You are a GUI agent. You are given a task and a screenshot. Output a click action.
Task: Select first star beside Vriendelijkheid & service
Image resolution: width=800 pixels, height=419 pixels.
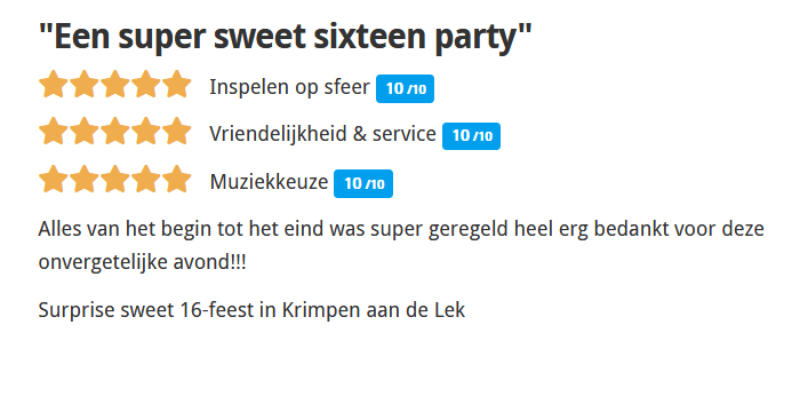(53, 132)
